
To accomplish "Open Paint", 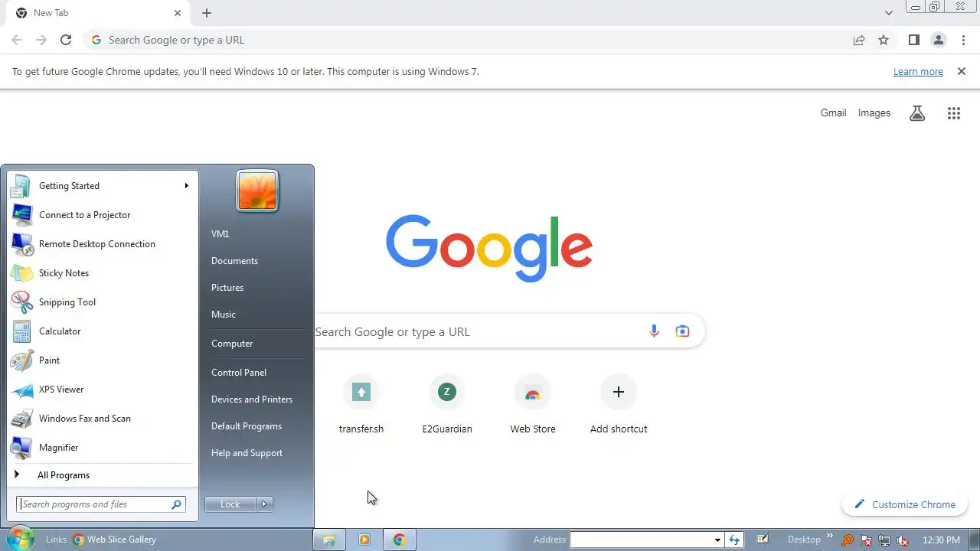I will click(x=101, y=360).
